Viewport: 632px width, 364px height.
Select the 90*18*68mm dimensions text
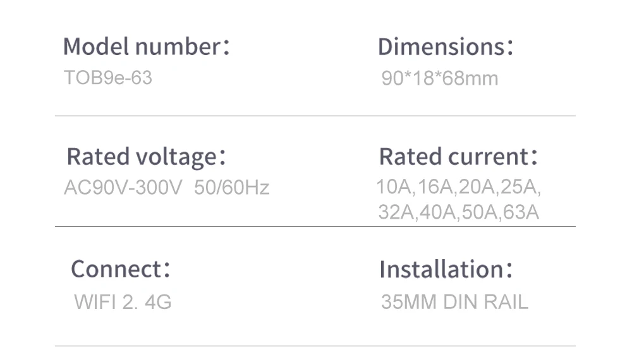[x=440, y=79]
